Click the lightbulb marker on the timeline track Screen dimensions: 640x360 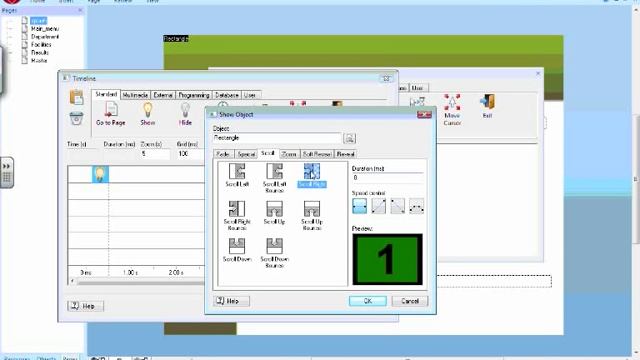100,174
